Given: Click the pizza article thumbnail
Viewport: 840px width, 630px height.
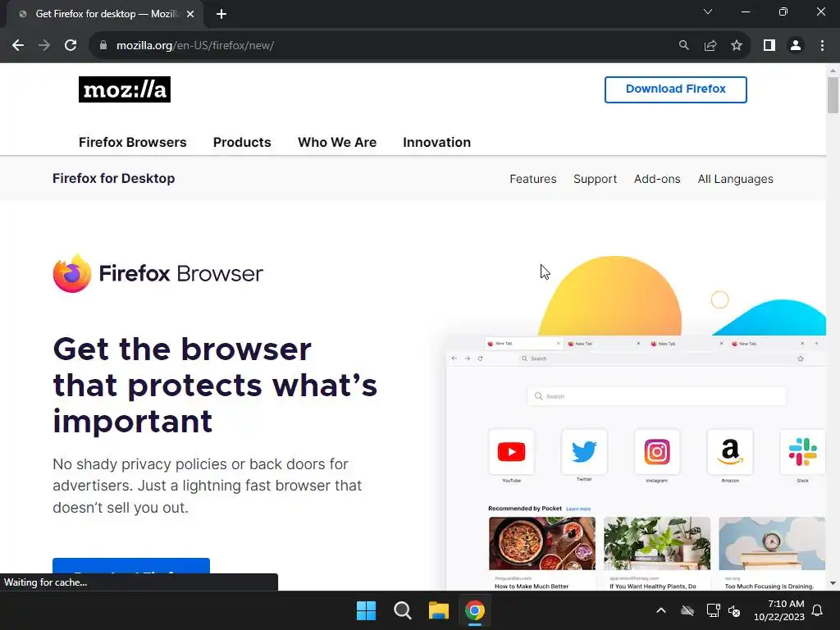Looking at the screenshot, I should (542, 543).
